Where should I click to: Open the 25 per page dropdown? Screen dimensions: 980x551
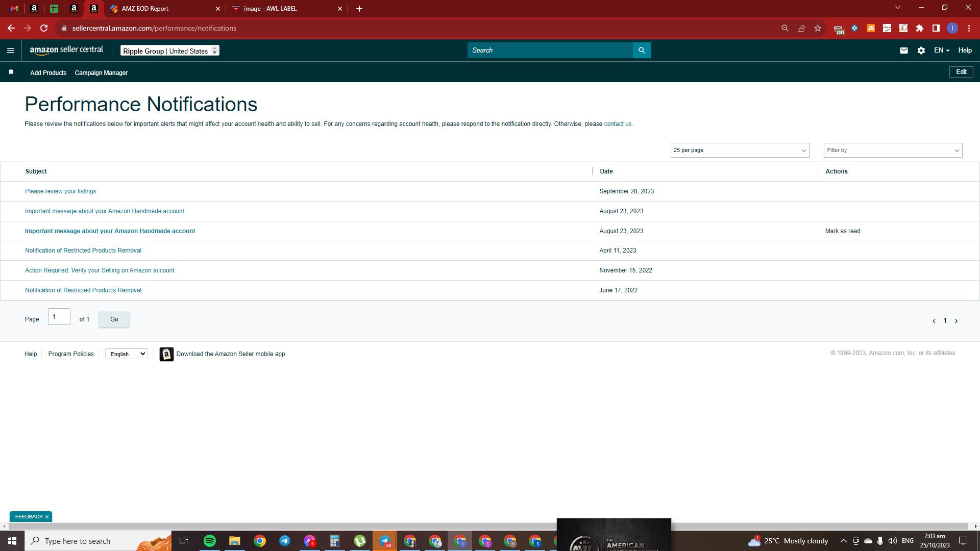pyautogui.click(x=740, y=150)
